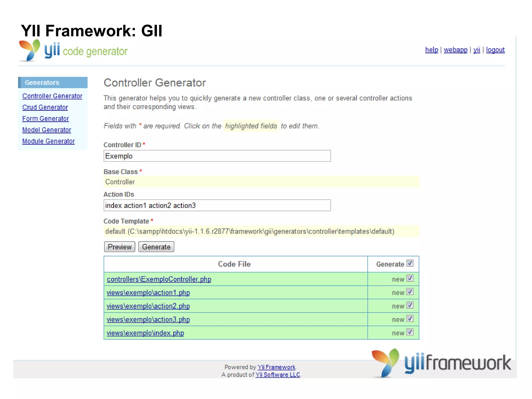532x399 pixels.
Task: Open views\exemplo\action3.php preview
Action: click(x=148, y=319)
